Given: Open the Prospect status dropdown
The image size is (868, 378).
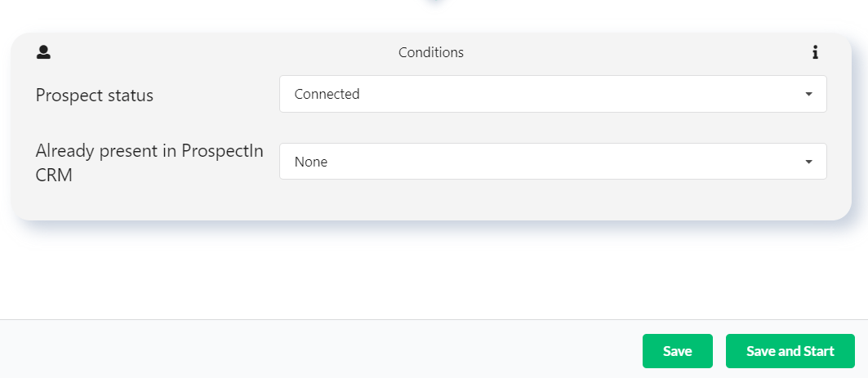Looking at the screenshot, I should tap(553, 94).
